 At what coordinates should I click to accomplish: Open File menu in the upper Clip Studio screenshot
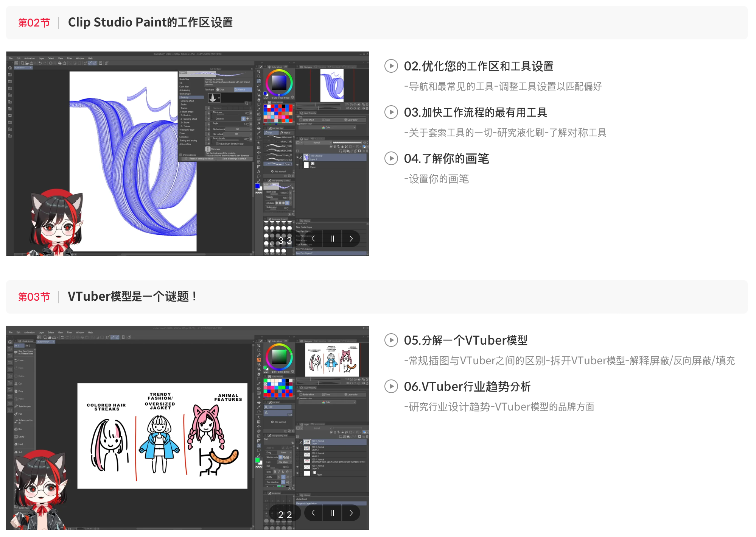[x=11, y=58]
